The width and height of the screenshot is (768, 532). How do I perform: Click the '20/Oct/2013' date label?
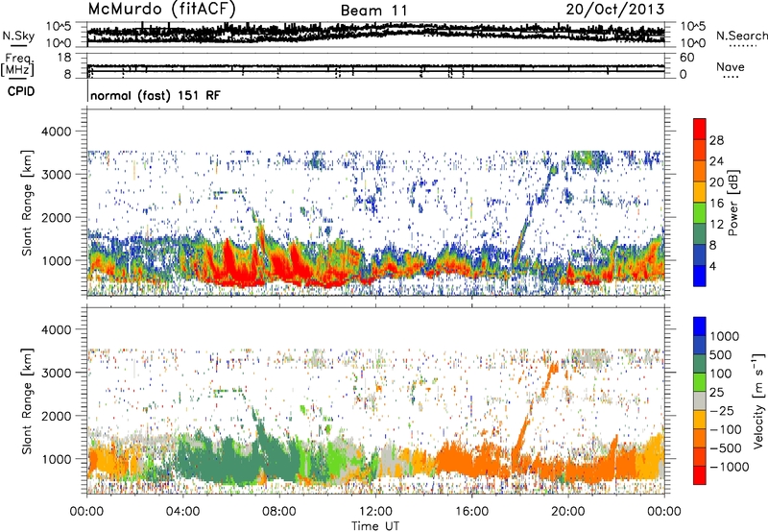[x=615, y=10]
